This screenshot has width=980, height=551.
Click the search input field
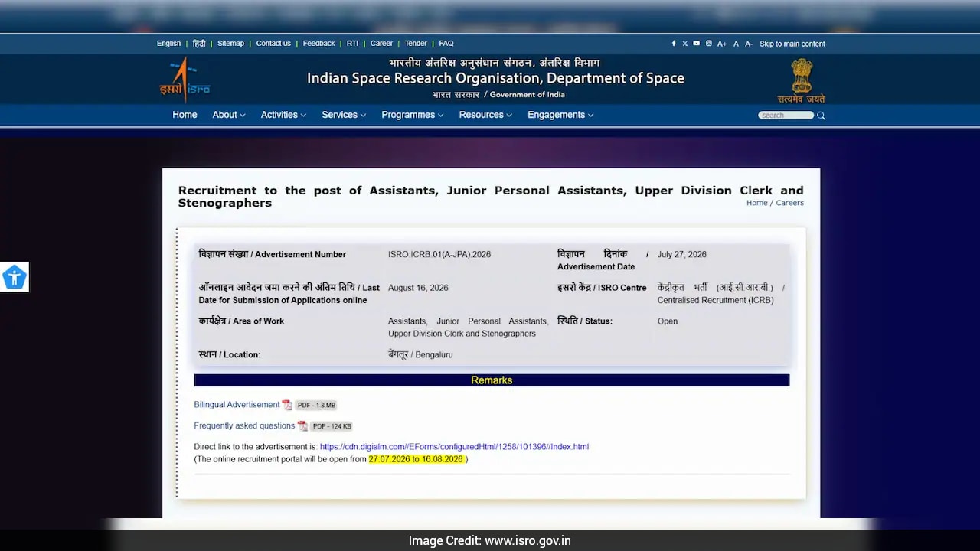pos(786,116)
